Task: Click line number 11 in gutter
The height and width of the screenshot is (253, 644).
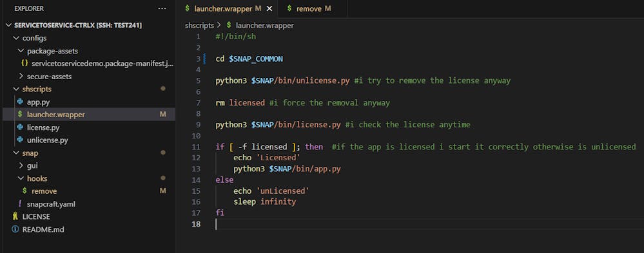Action: [197, 147]
